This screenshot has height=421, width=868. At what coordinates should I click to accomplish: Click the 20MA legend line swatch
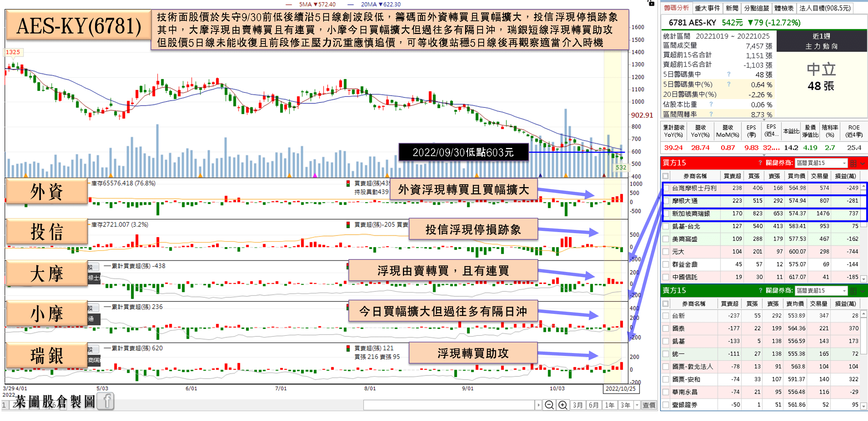pyautogui.click(x=350, y=4)
